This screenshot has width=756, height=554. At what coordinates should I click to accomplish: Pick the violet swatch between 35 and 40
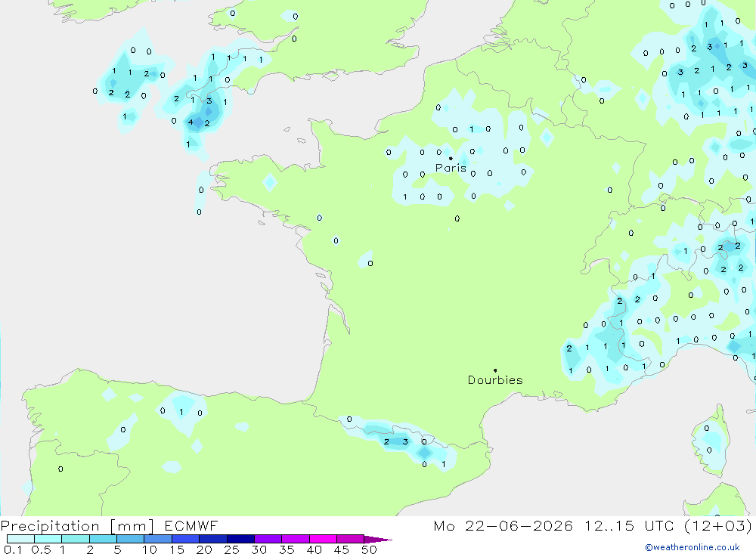[295, 539]
